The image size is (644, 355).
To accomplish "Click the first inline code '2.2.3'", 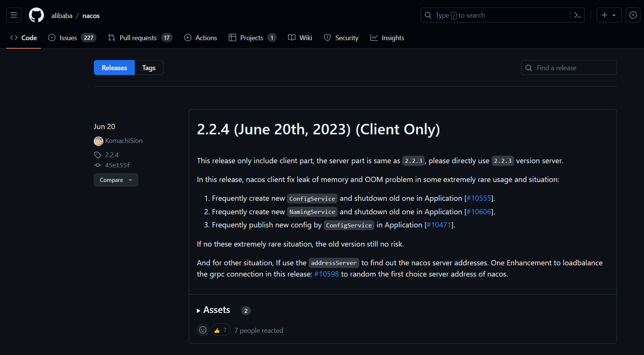I will (x=413, y=161).
